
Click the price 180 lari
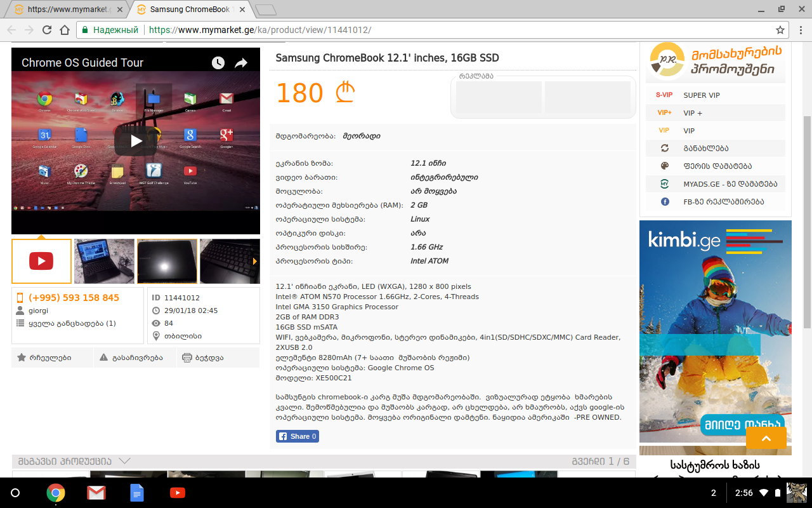(x=315, y=93)
